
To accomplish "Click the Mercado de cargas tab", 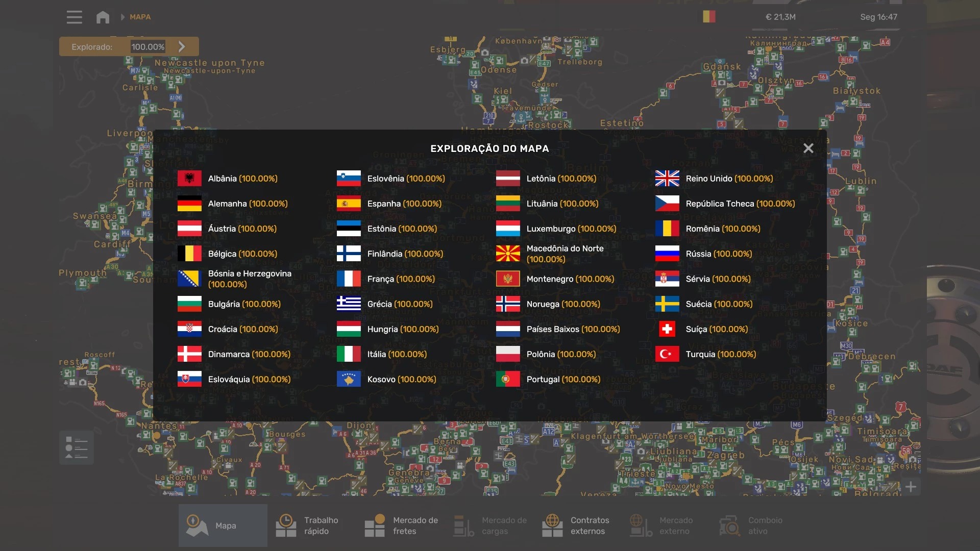I will coord(490,525).
